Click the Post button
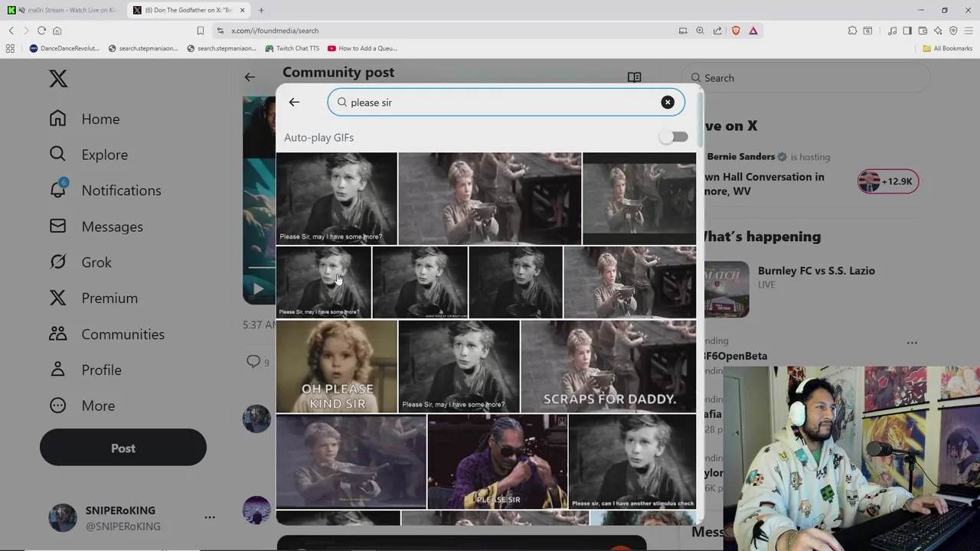980x551 pixels. 123,448
